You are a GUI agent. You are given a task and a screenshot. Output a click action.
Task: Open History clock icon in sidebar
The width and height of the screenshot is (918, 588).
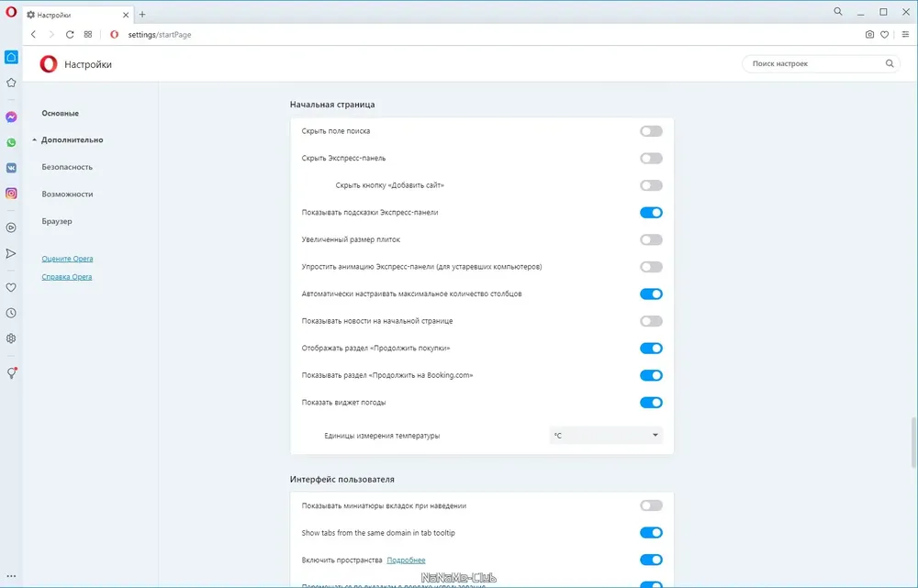click(11, 313)
